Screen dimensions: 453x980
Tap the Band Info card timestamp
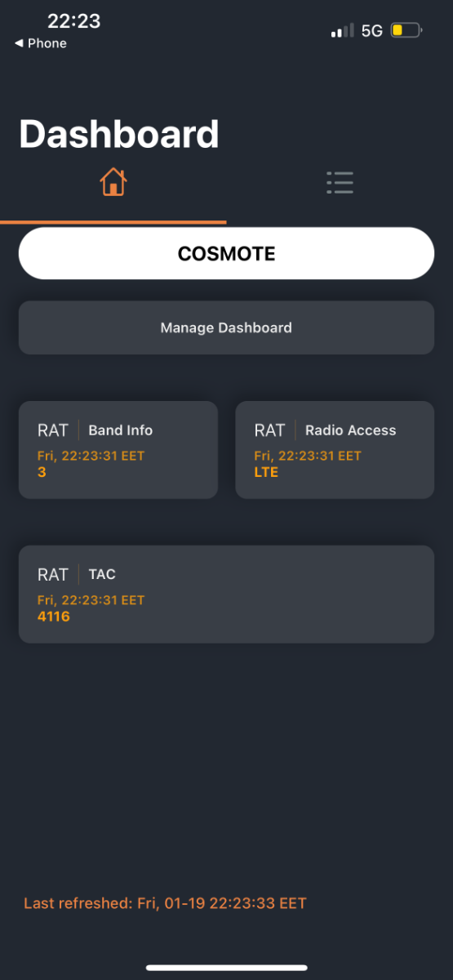tap(91, 456)
